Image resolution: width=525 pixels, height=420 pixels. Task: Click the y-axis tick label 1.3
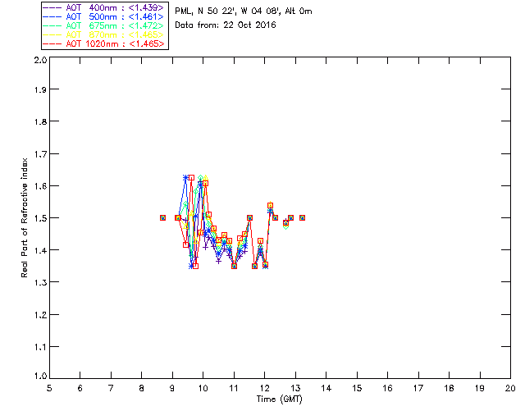(x=40, y=283)
